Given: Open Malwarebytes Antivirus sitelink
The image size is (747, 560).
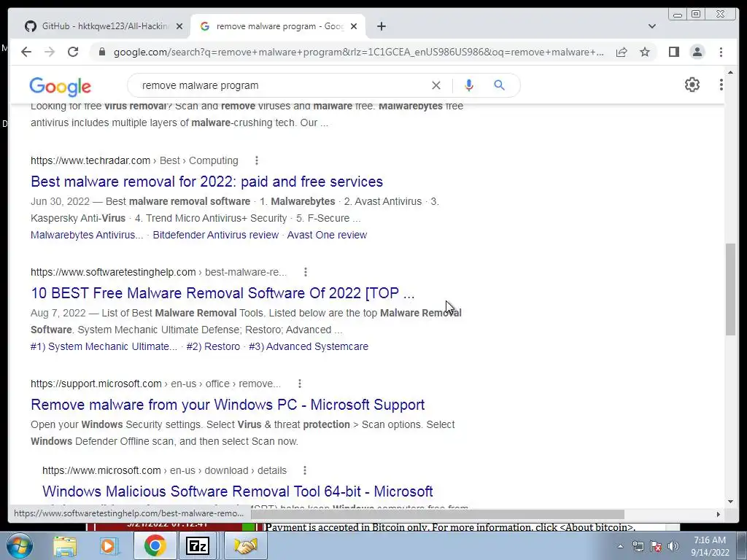Looking at the screenshot, I should pos(87,235).
